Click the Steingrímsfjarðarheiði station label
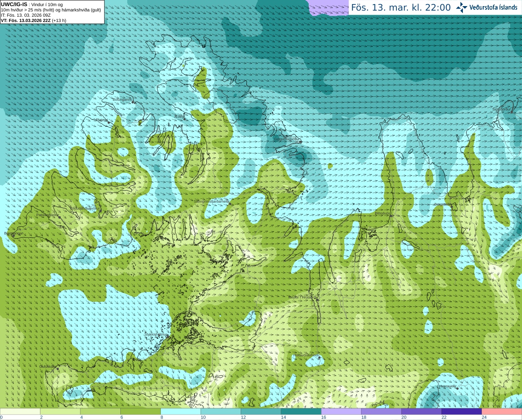The width and height of the screenshot is (522, 420). point(211,201)
